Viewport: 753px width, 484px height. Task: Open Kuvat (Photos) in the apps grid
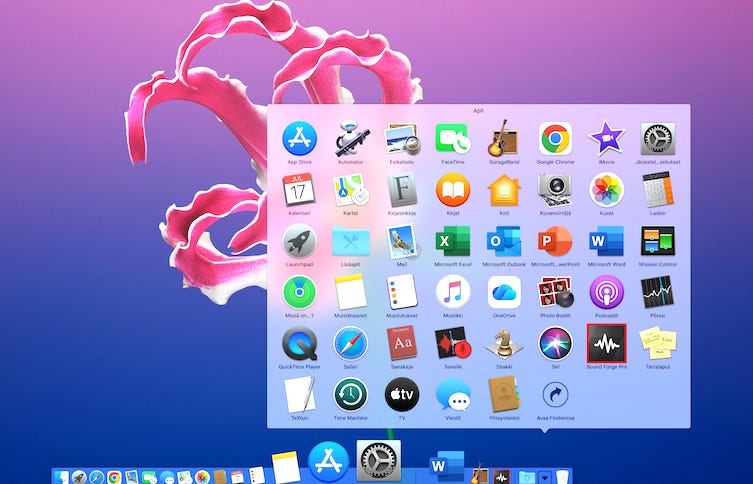607,190
